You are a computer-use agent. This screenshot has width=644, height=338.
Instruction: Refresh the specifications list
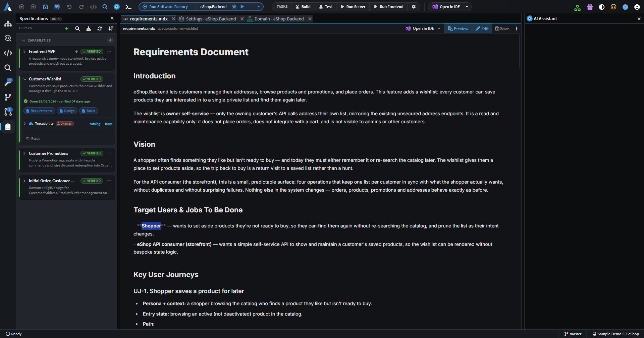[x=100, y=28]
